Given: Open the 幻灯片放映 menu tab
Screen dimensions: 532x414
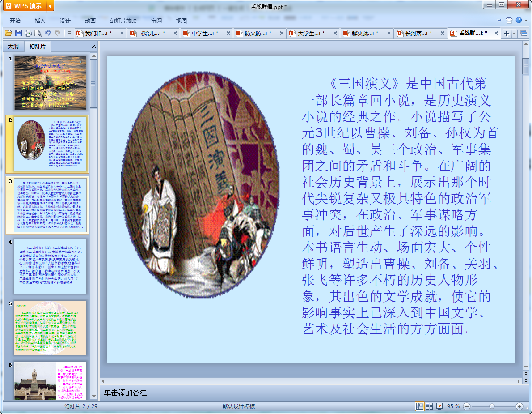Looking at the screenshot, I should pos(123,21).
